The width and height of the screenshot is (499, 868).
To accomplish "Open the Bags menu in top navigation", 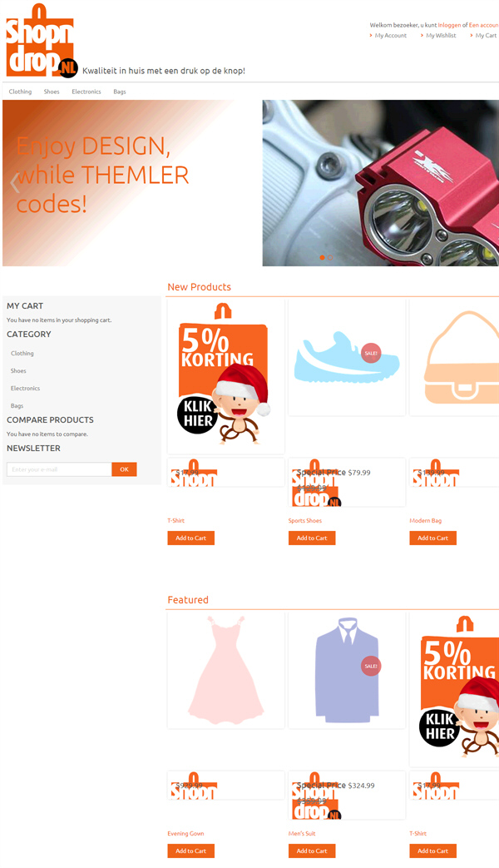I will click(120, 92).
